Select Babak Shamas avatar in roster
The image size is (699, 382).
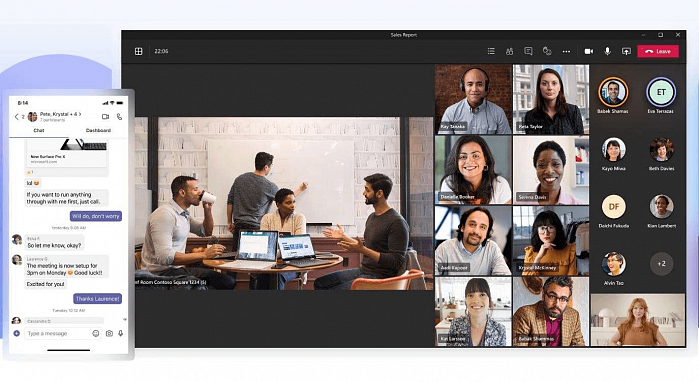click(x=613, y=92)
